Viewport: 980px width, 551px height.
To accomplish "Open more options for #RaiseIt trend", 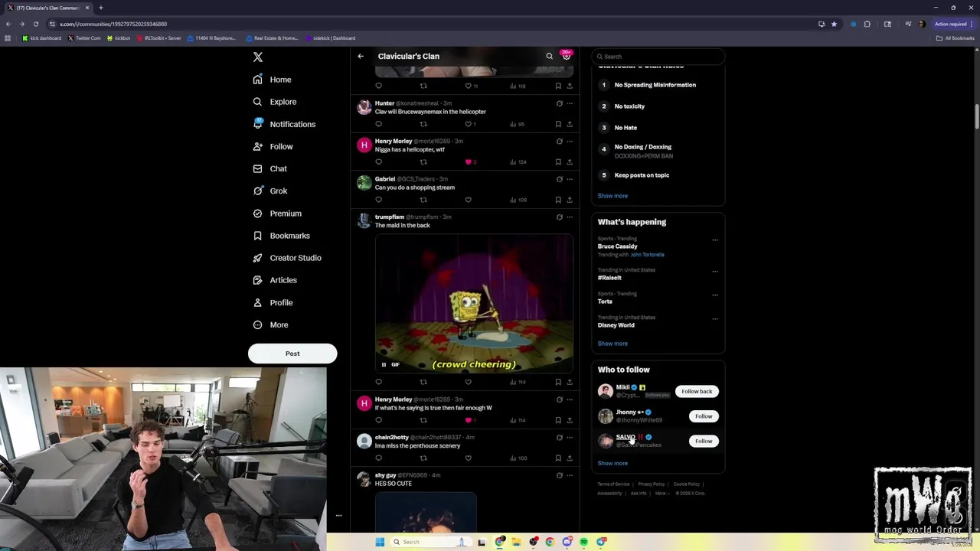I will (715, 271).
